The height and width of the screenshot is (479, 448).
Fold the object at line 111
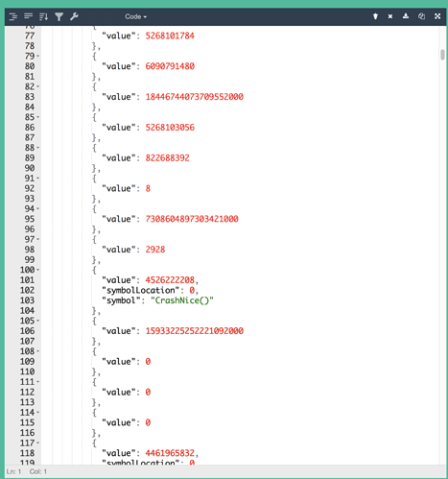coord(38,382)
